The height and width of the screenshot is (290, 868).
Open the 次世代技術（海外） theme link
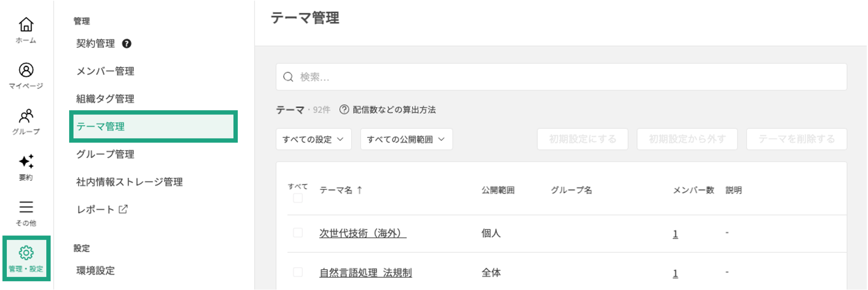(x=363, y=233)
